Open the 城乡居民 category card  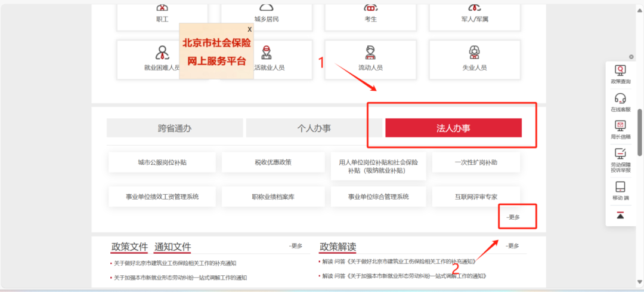click(x=266, y=17)
